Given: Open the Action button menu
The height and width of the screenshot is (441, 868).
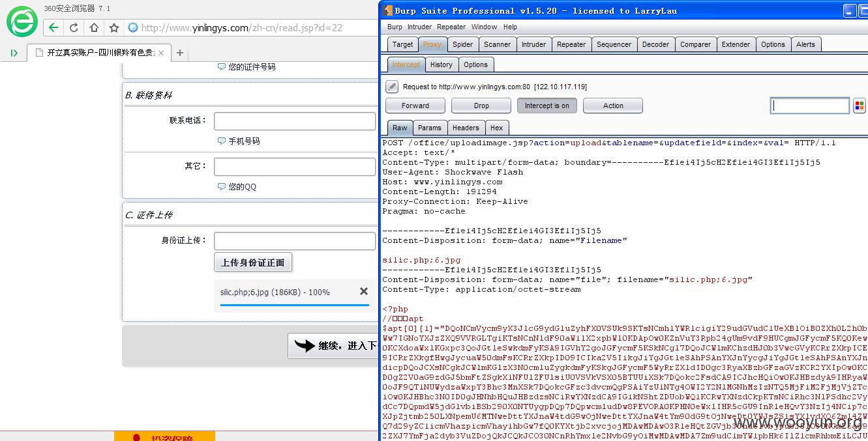Looking at the screenshot, I should [x=613, y=106].
